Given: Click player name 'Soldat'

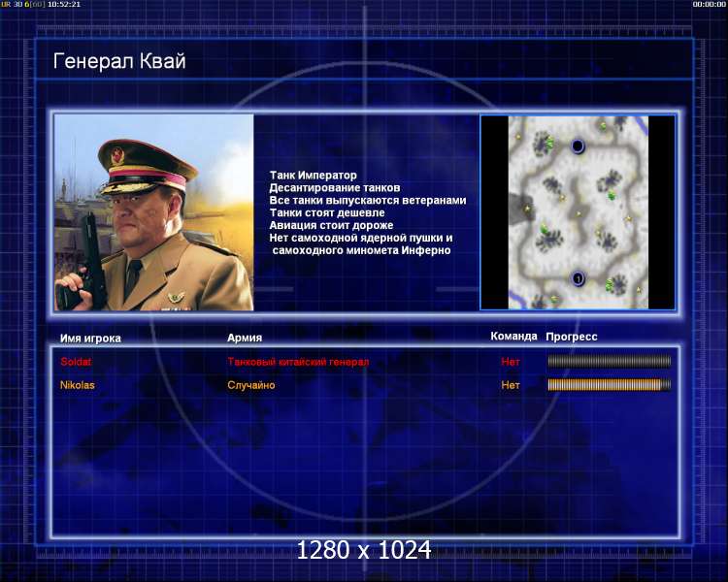Looking at the screenshot, I should tap(76, 362).
